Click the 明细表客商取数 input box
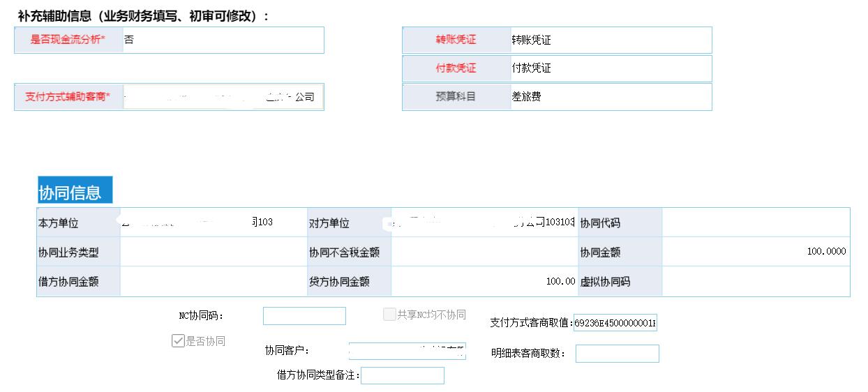Screen dimensions: 868x392 coord(617,354)
